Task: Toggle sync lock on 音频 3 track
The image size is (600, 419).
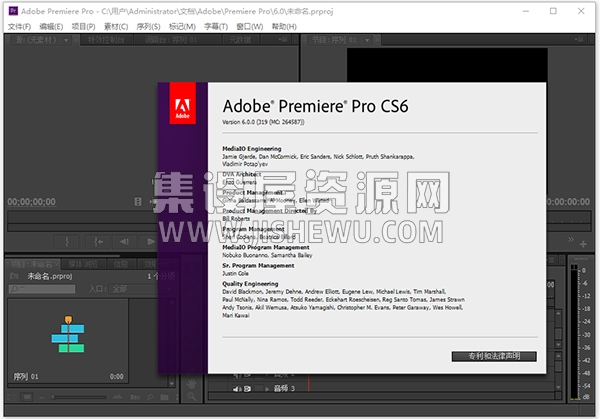Action: (x=248, y=389)
